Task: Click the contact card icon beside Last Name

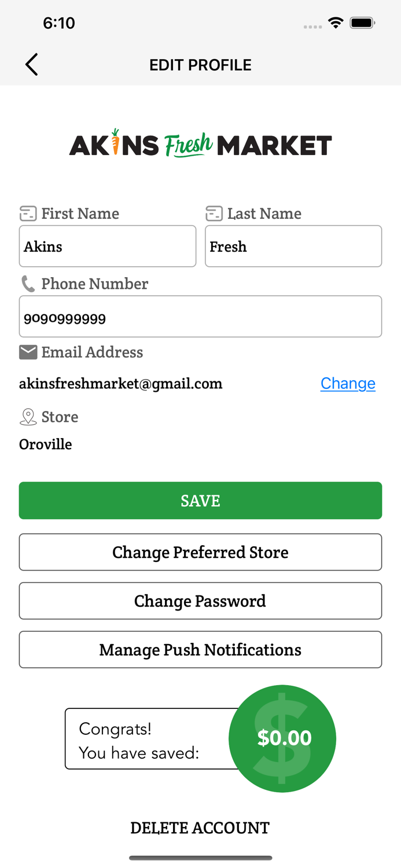Action: [214, 213]
